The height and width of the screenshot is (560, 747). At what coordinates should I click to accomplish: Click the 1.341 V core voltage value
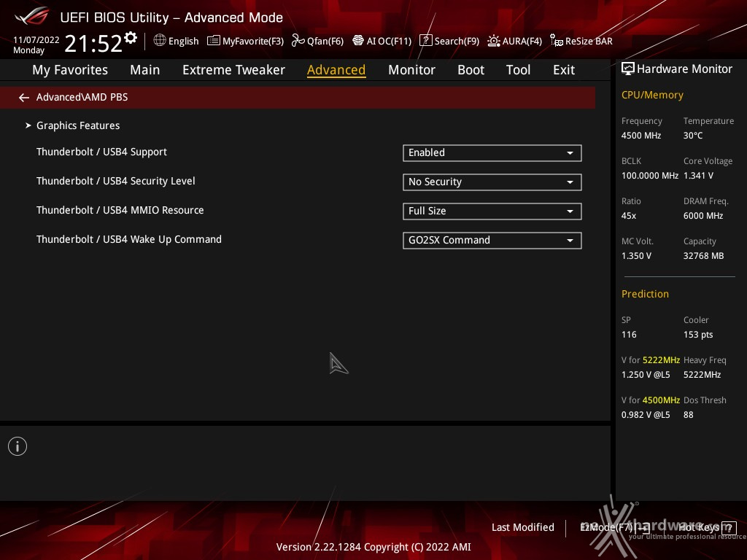(x=698, y=176)
